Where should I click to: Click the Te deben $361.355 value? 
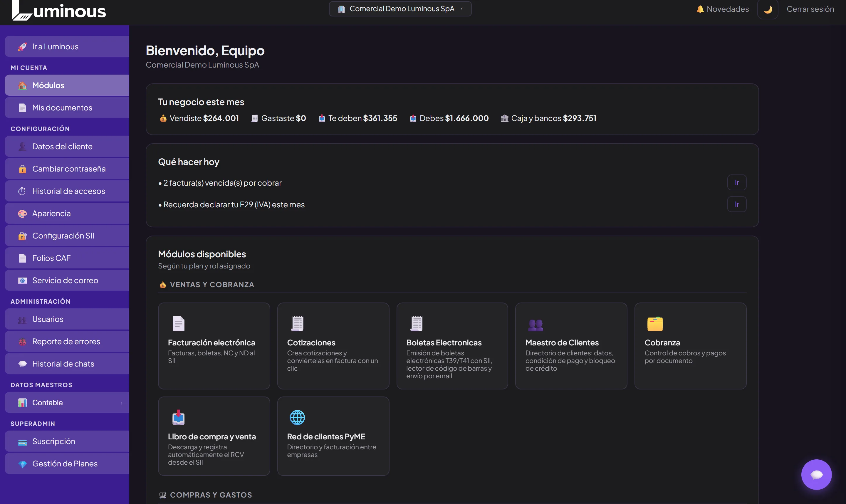(380, 119)
